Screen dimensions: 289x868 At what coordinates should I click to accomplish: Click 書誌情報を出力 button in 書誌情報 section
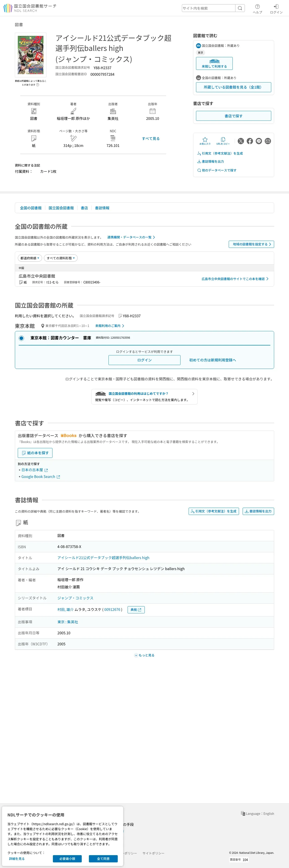[x=258, y=511]
